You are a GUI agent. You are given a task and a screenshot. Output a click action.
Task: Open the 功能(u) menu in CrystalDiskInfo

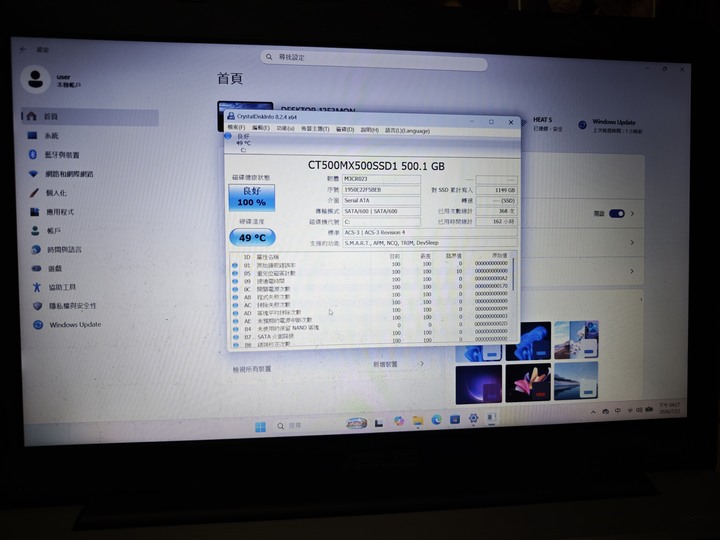(285, 129)
